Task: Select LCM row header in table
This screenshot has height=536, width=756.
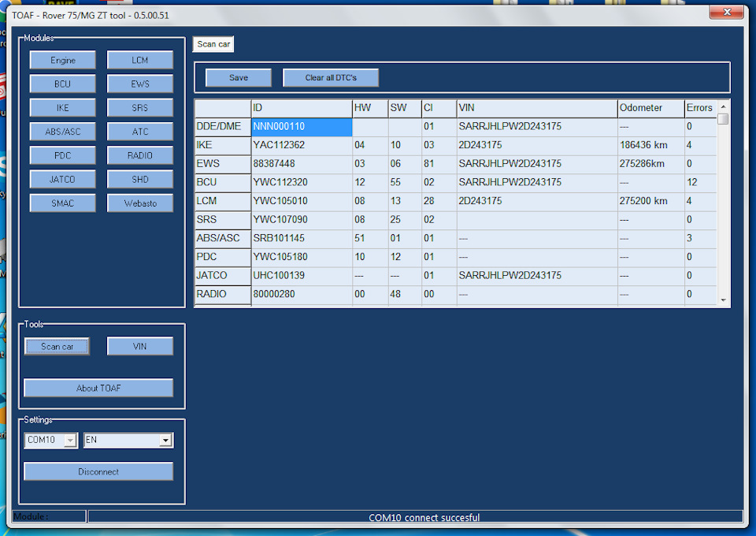Action: click(x=223, y=201)
